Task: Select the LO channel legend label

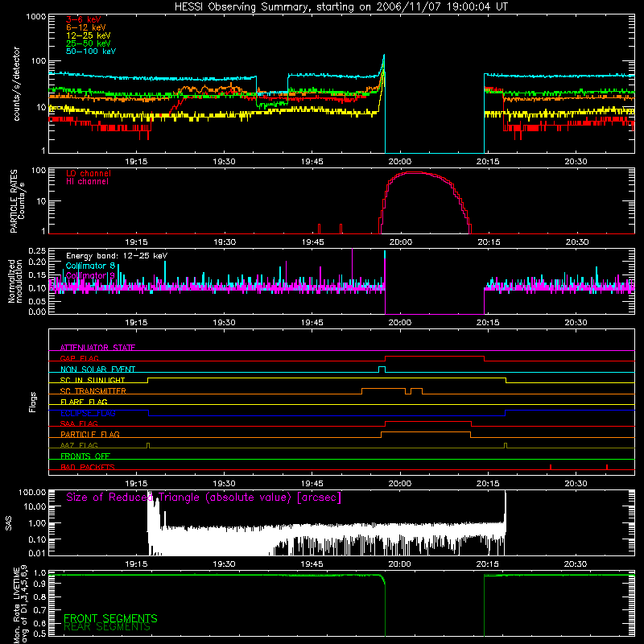Action: 89,173
